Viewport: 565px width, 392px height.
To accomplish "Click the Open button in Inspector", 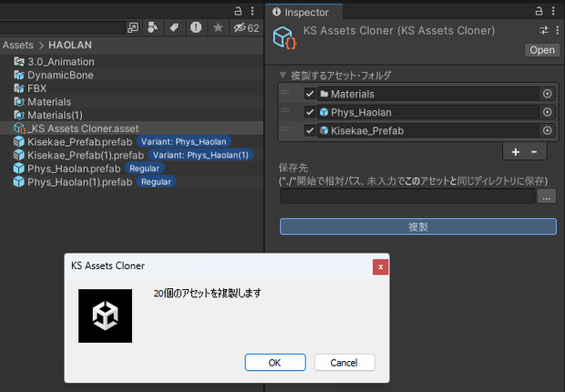I will tap(542, 50).
